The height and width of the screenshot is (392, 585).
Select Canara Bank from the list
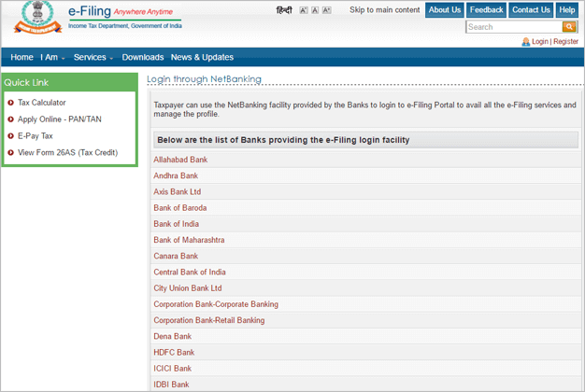tap(176, 256)
